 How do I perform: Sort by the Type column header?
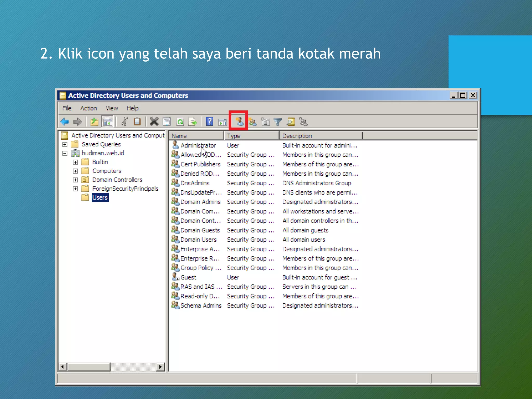click(252, 136)
